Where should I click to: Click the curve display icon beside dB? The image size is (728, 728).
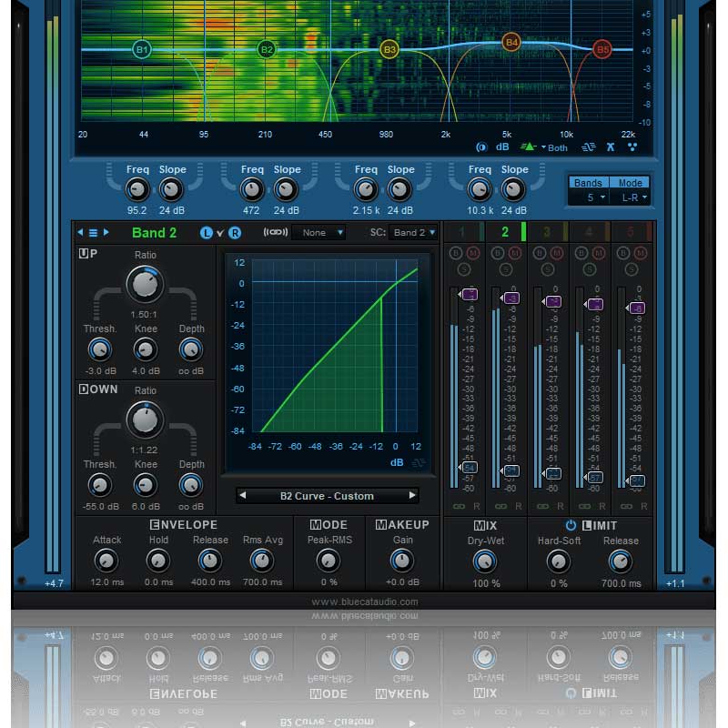point(419,463)
